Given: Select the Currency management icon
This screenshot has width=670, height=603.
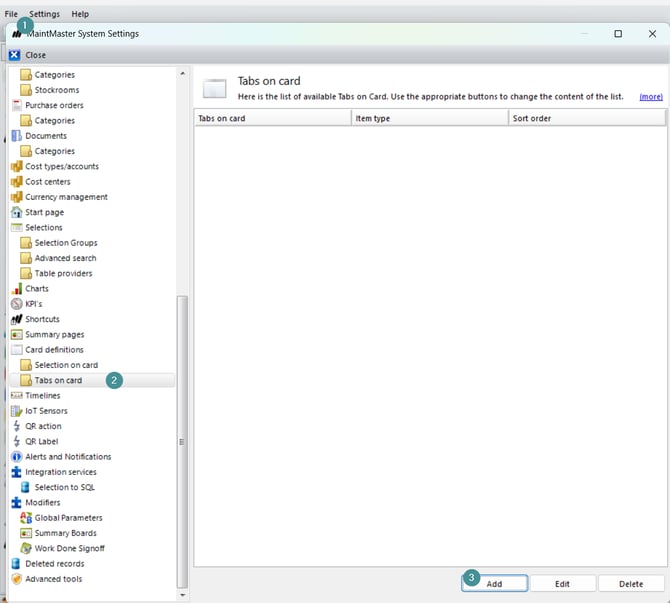Looking at the screenshot, I should point(16,197).
